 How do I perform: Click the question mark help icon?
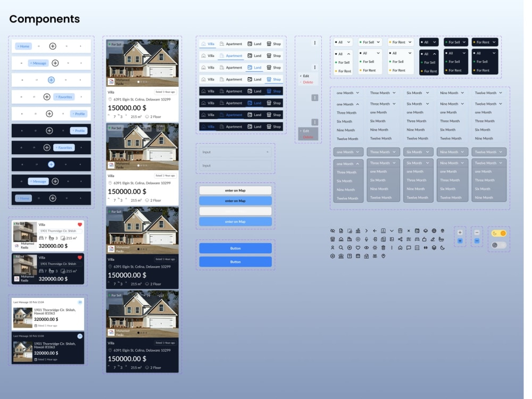350,256
